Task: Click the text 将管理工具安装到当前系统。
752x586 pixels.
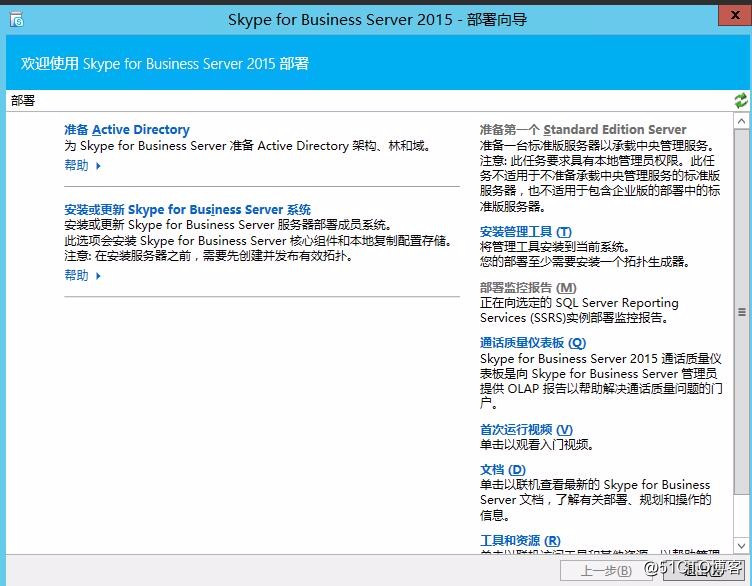Action: pos(554,247)
